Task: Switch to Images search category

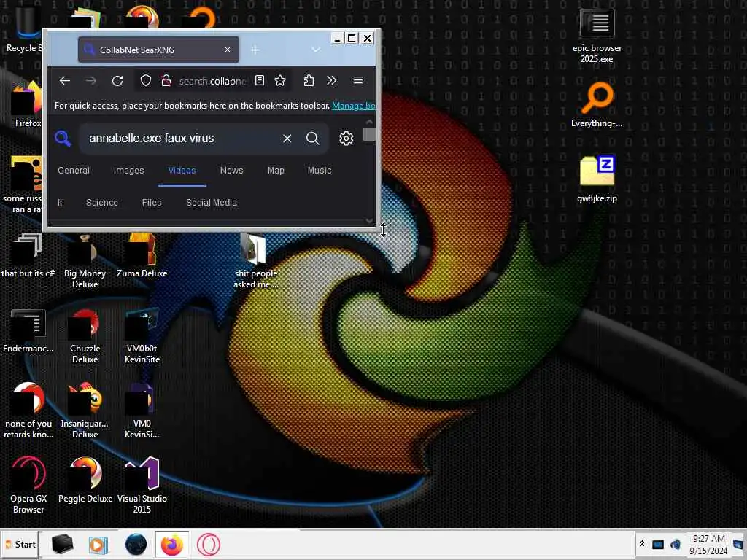Action: pos(128,171)
